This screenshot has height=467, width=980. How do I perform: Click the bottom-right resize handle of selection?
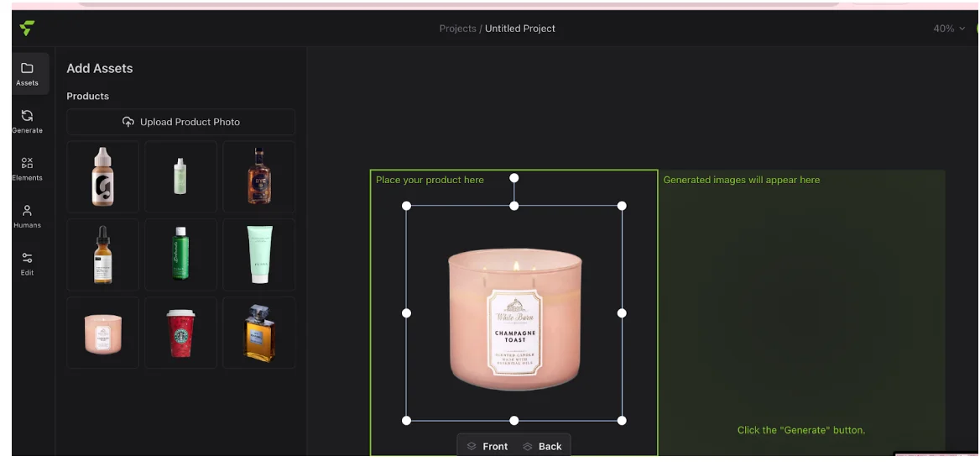(x=622, y=421)
